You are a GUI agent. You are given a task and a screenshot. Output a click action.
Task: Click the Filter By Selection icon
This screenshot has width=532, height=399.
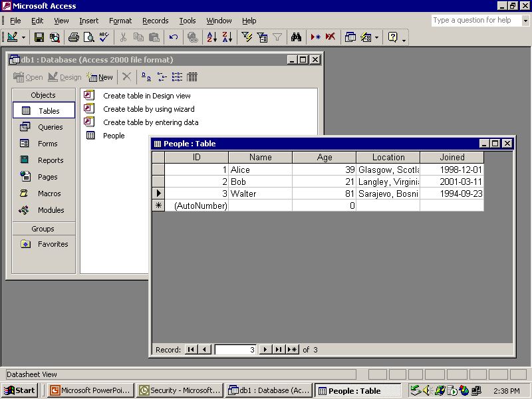(x=247, y=37)
